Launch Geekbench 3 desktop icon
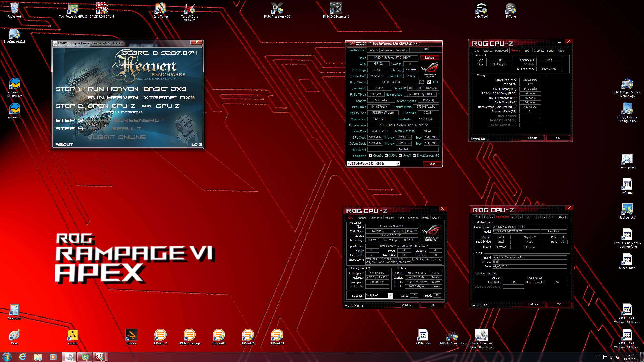The width and height of the screenshot is (644, 362). (x=627, y=212)
